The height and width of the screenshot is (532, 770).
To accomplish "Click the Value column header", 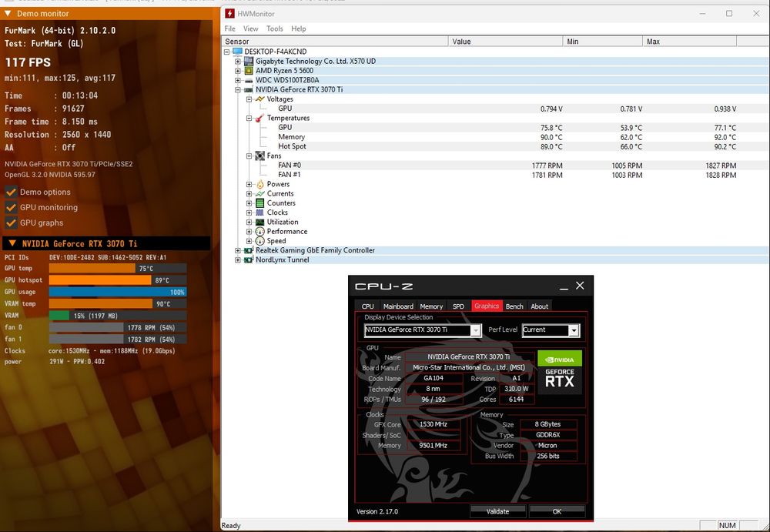I will 505,42.
